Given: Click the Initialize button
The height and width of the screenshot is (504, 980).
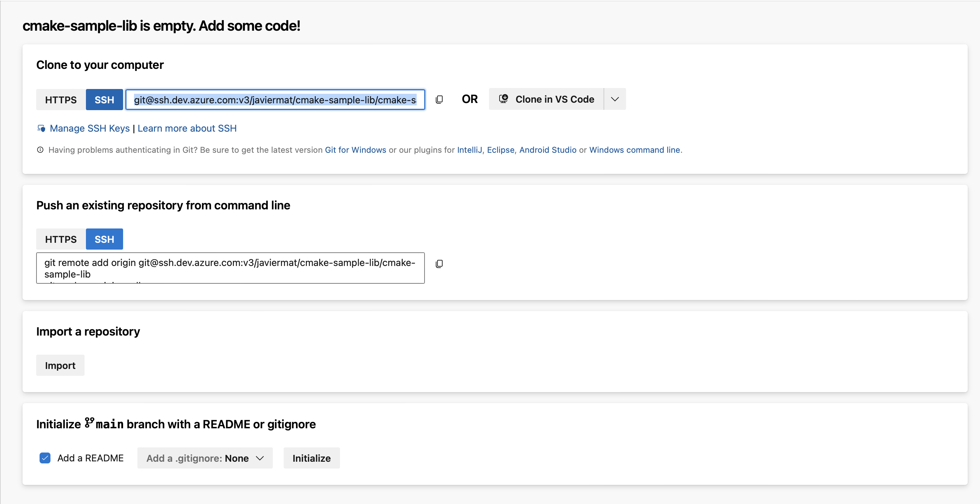Looking at the screenshot, I should (311, 458).
